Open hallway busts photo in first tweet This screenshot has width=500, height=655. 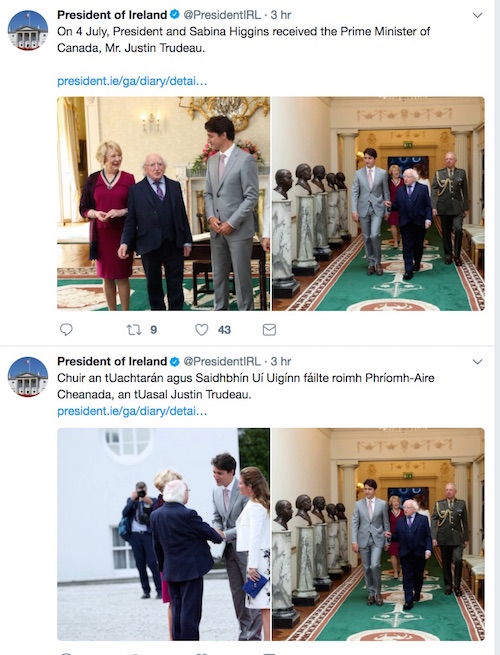(x=378, y=204)
